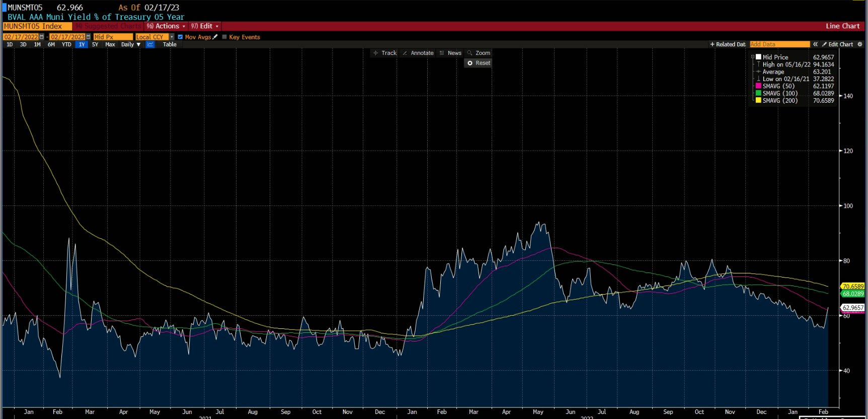Select the 5Y time range
Screen dimensions: 868x419
pos(95,44)
